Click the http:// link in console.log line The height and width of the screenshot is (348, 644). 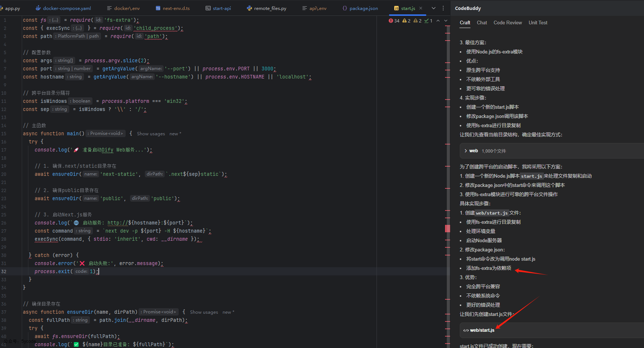[x=118, y=223]
